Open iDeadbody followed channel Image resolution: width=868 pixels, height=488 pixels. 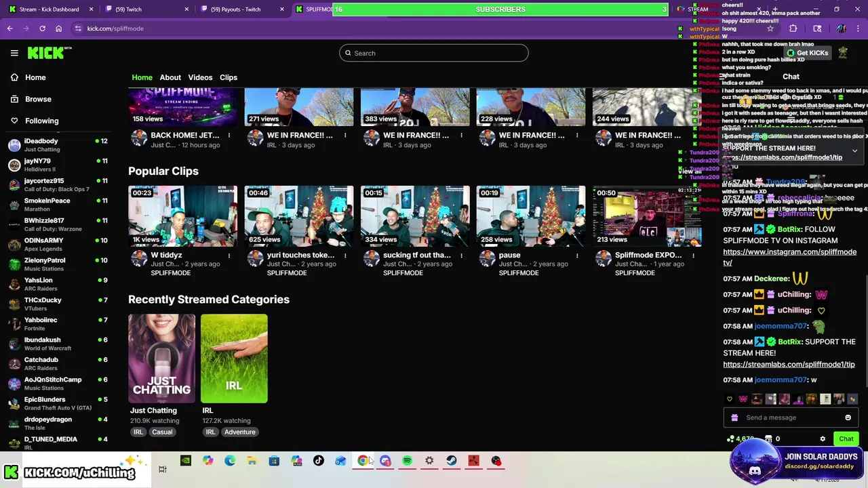[x=58, y=144]
